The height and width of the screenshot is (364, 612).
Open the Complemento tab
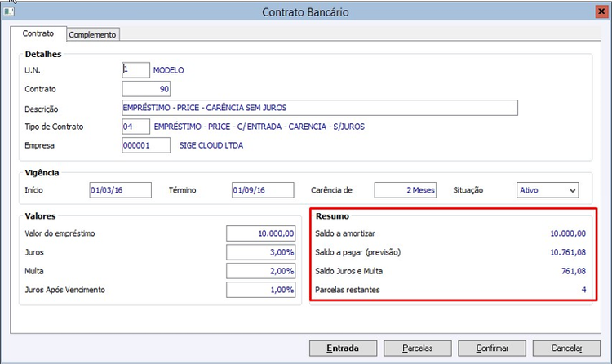pyautogui.click(x=92, y=35)
